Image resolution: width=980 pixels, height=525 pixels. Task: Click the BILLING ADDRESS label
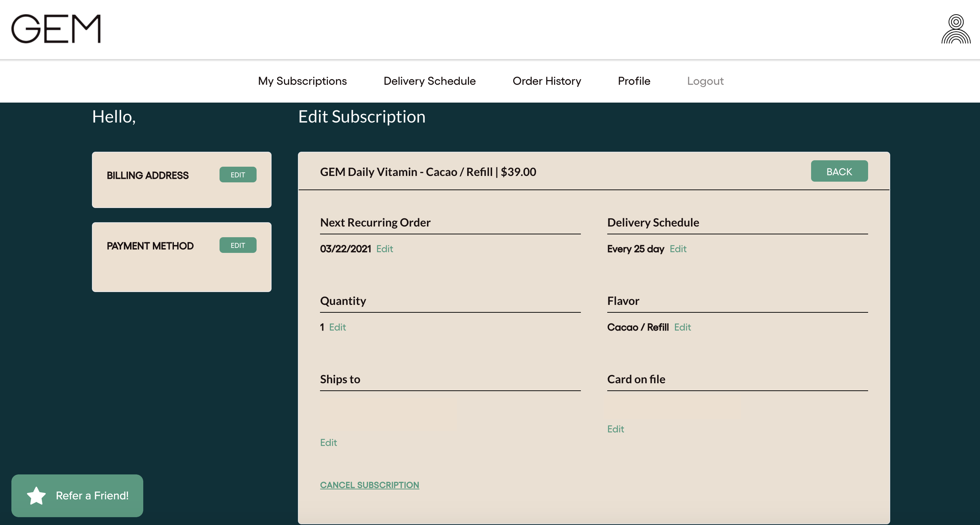pos(148,175)
